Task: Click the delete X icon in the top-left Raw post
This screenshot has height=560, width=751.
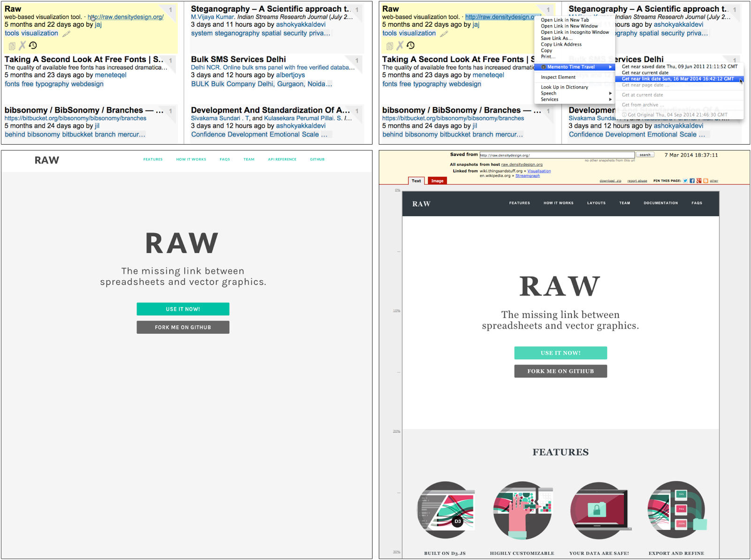Action: (x=22, y=46)
